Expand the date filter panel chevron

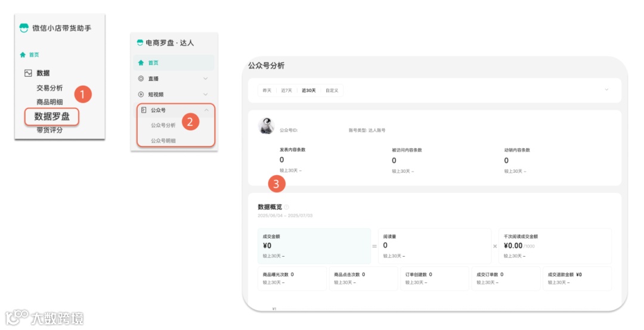pos(606,89)
